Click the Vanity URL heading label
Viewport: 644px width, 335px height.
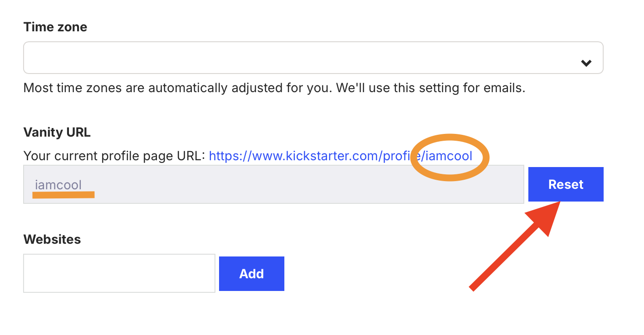[57, 132]
